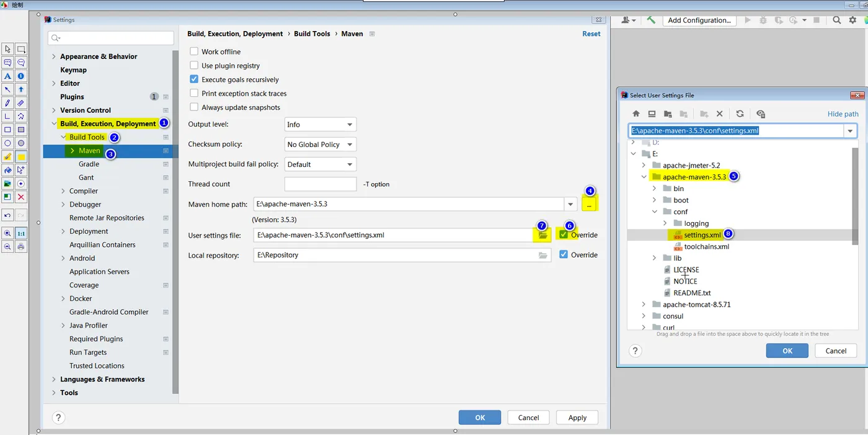Refresh the file chooser tree
868x435 pixels.
(x=740, y=114)
